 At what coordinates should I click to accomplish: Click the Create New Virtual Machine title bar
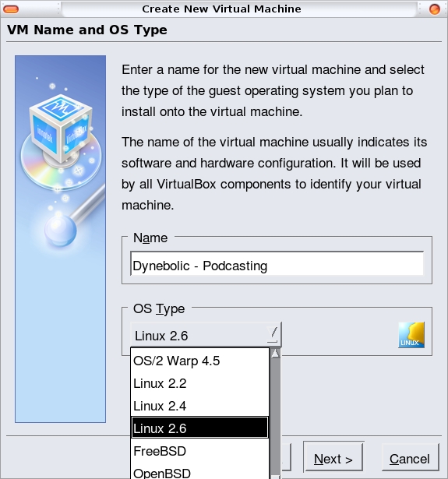tap(221, 9)
